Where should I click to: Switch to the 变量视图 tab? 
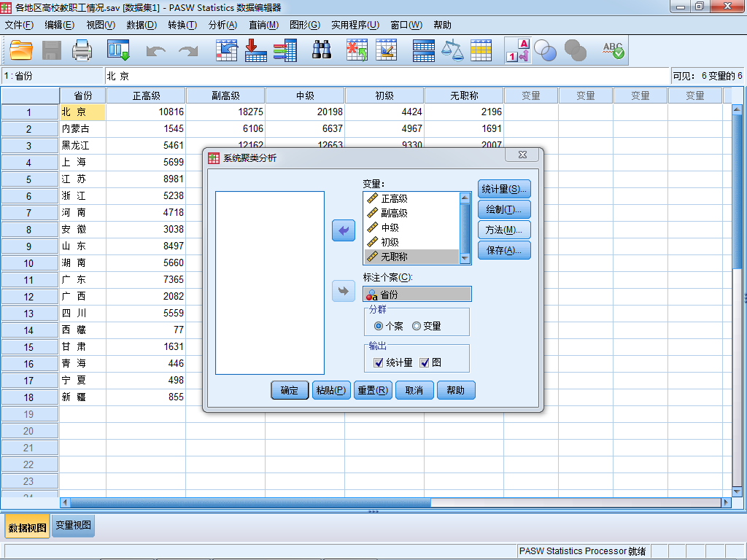click(x=73, y=525)
